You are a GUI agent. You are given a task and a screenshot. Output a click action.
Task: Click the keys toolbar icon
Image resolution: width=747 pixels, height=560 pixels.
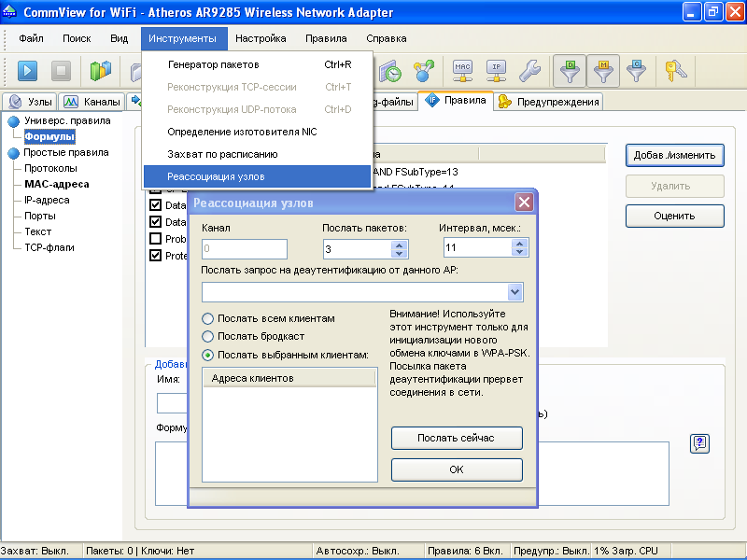(x=675, y=71)
